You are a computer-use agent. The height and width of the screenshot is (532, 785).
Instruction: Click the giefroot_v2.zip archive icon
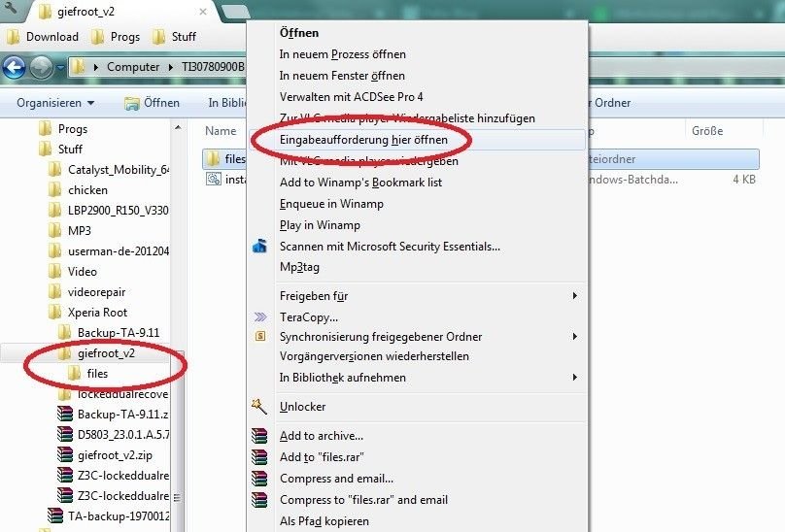(64, 455)
